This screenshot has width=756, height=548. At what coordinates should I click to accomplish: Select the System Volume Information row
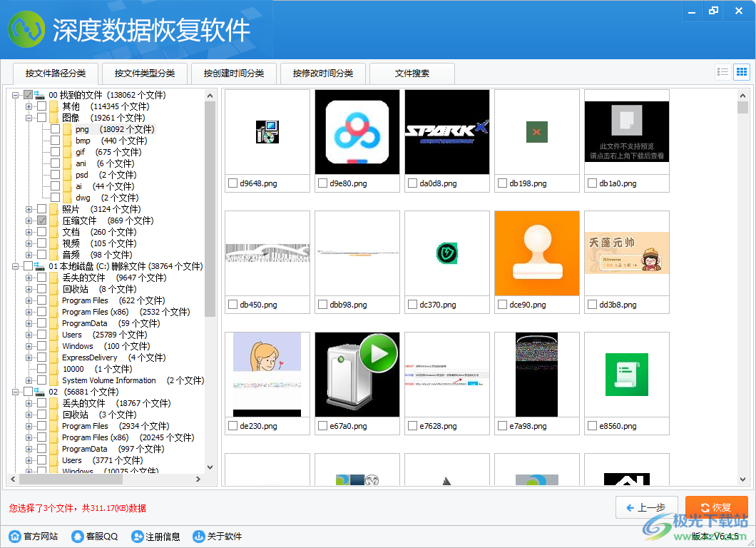pos(133,380)
